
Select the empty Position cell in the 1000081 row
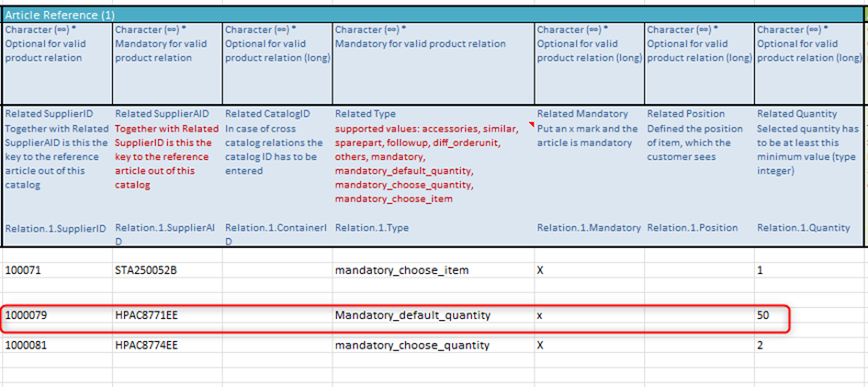tap(698, 346)
